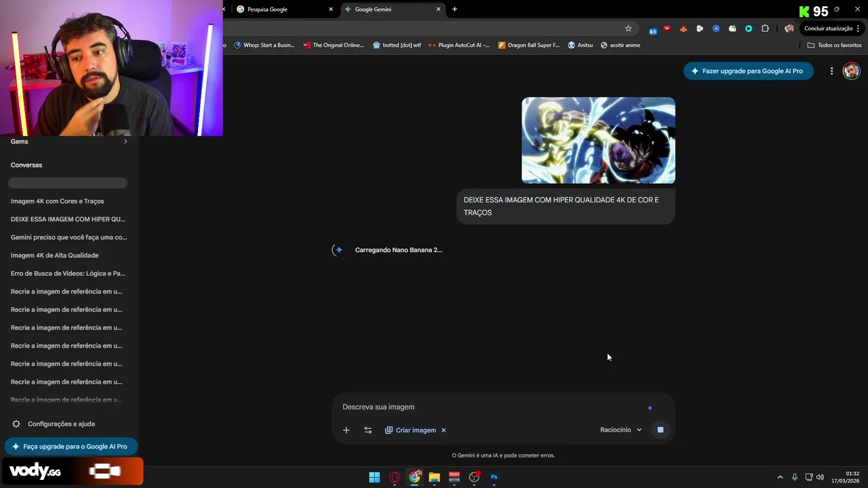Open conversation Erro de Busca de Vídeos
868x488 pixels.
[67, 273]
